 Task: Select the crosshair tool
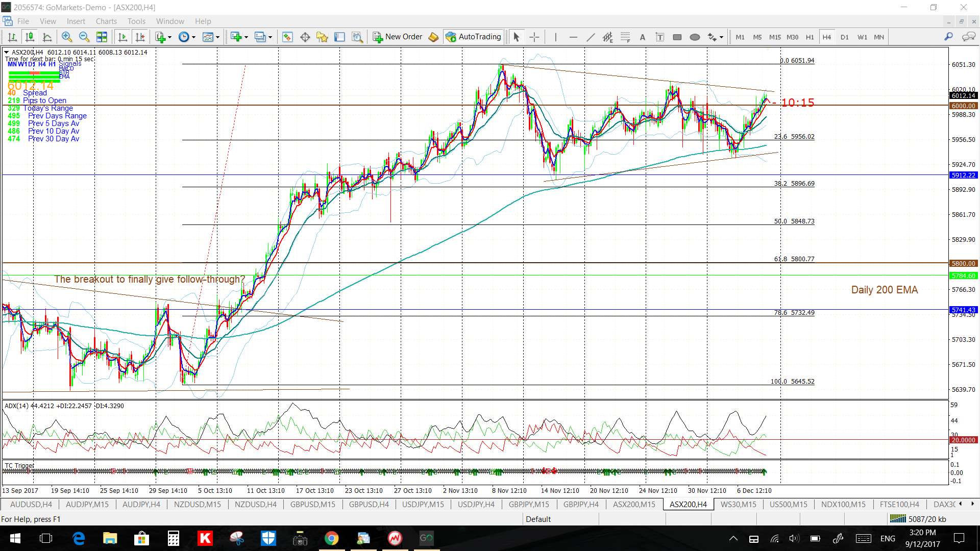(534, 37)
